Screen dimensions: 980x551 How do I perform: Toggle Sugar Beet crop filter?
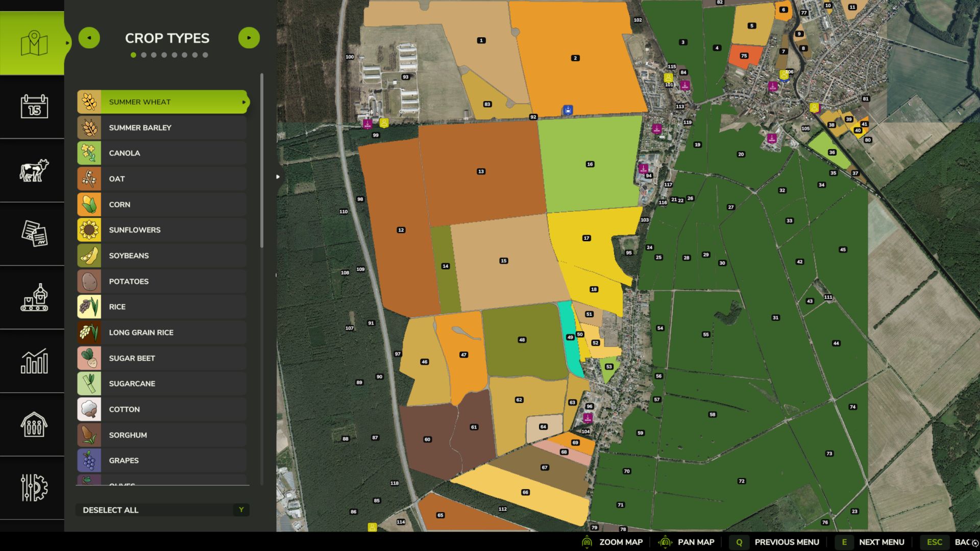coord(162,358)
